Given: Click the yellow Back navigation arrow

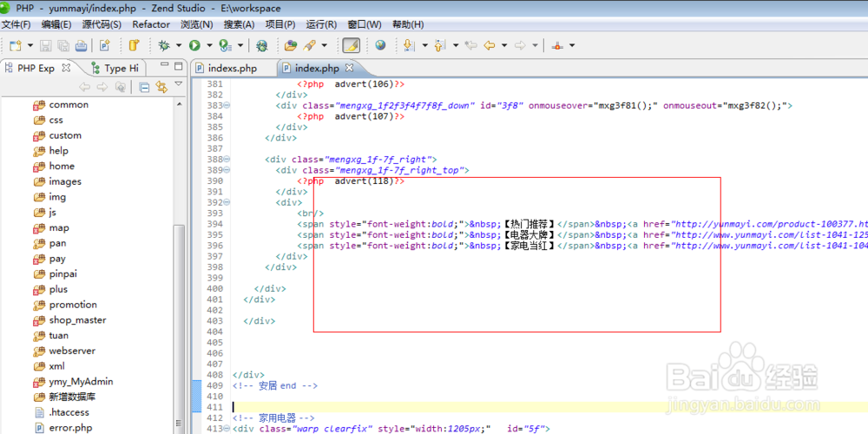Looking at the screenshot, I should point(489,45).
